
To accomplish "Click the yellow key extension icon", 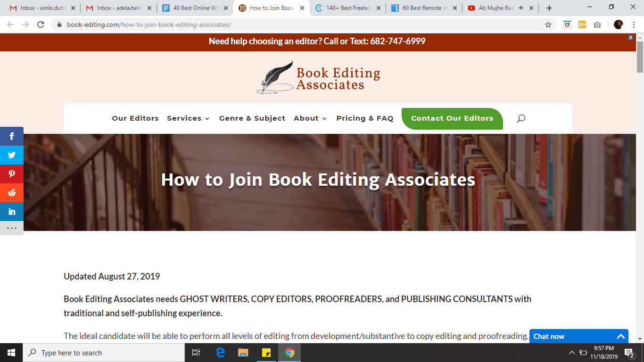I will coord(582,25).
